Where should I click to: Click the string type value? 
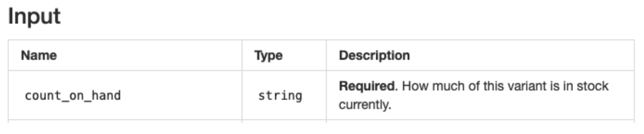click(280, 96)
